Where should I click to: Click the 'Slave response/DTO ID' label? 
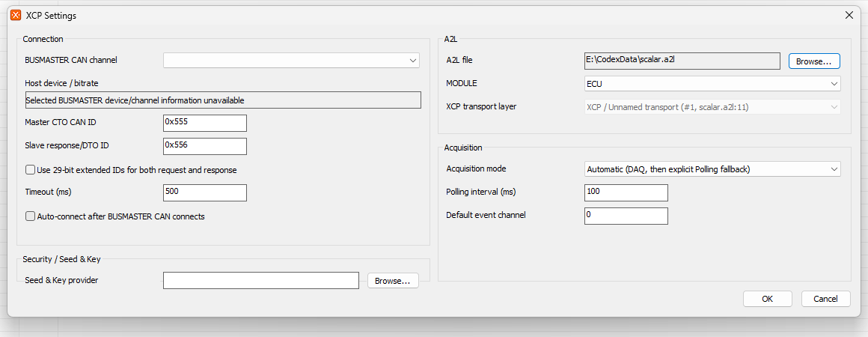pyautogui.click(x=67, y=145)
